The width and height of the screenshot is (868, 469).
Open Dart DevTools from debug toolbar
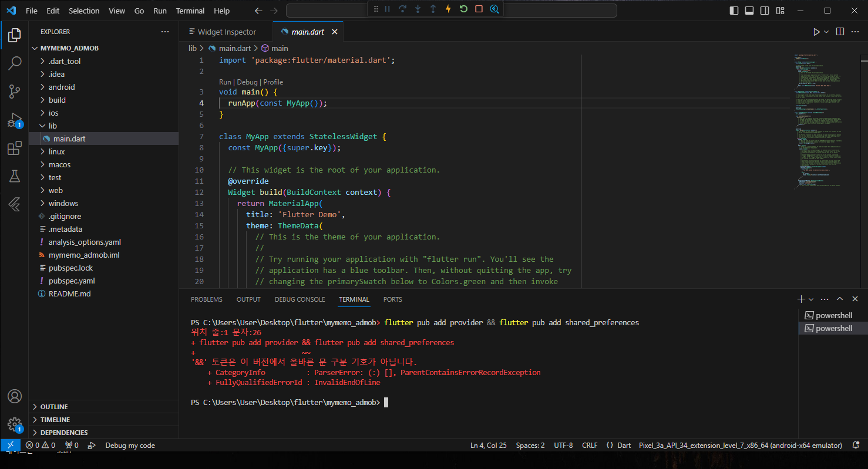(494, 9)
